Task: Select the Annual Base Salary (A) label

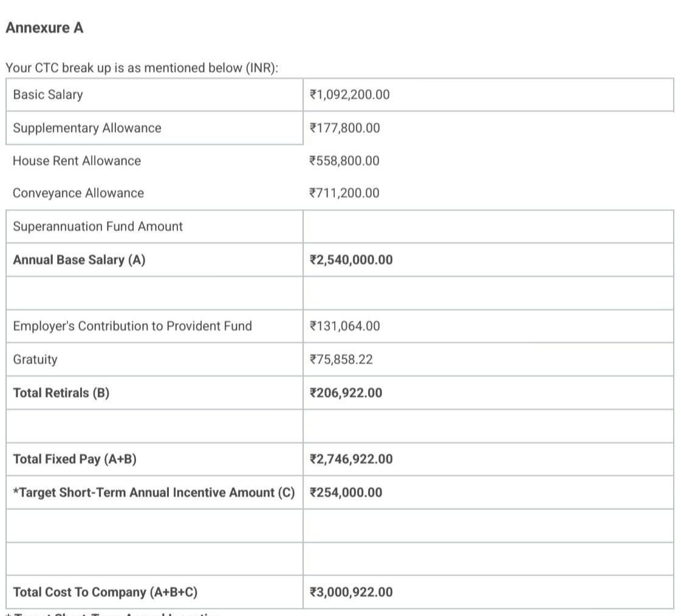Action: coord(79,260)
